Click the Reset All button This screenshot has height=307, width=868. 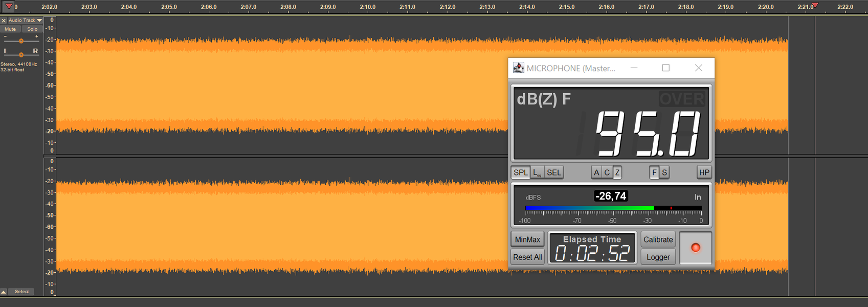[x=527, y=257]
